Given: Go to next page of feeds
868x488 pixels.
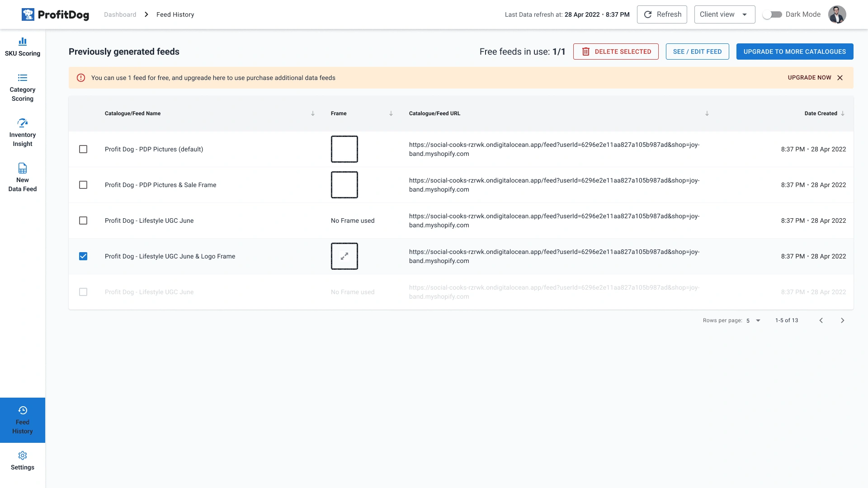Looking at the screenshot, I should (842, 320).
